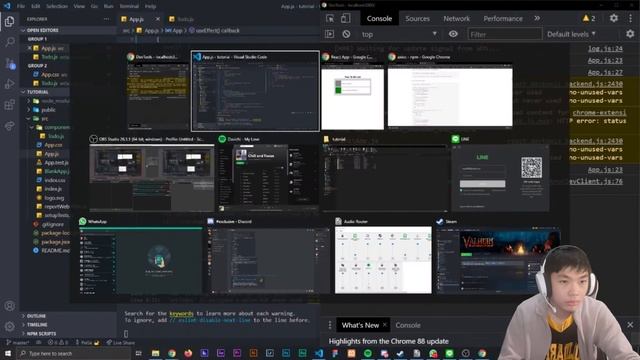Viewport: 640px width, 360px height.
Task: Click the master branch in VS Code status bar
Action: click(18, 342)
